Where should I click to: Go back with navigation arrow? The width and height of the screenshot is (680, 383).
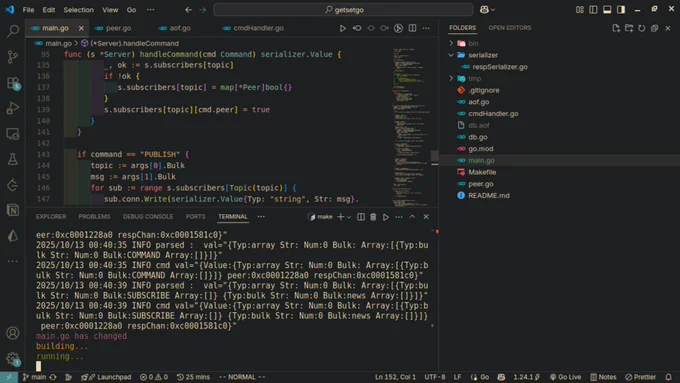(x=188, y=10)
